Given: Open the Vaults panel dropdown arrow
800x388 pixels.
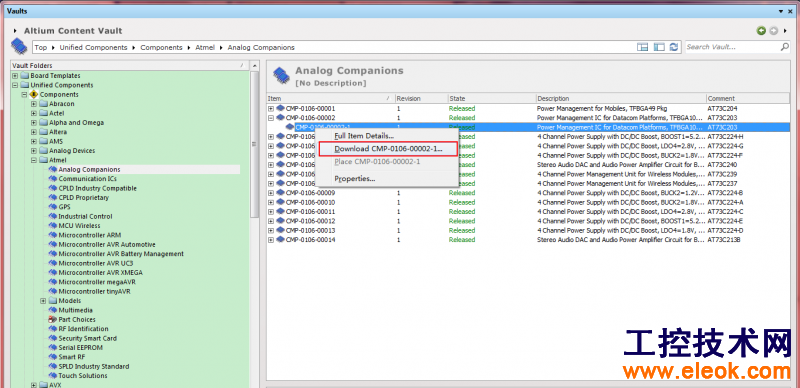Looking at the screenshot, I should pyautogui.click(x=781, y=11).
